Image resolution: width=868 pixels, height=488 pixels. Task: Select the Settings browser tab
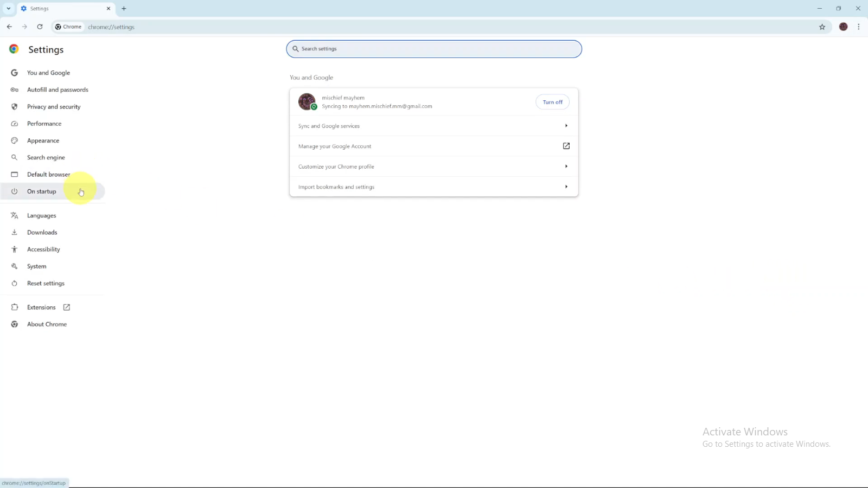(x=66, y=9)
